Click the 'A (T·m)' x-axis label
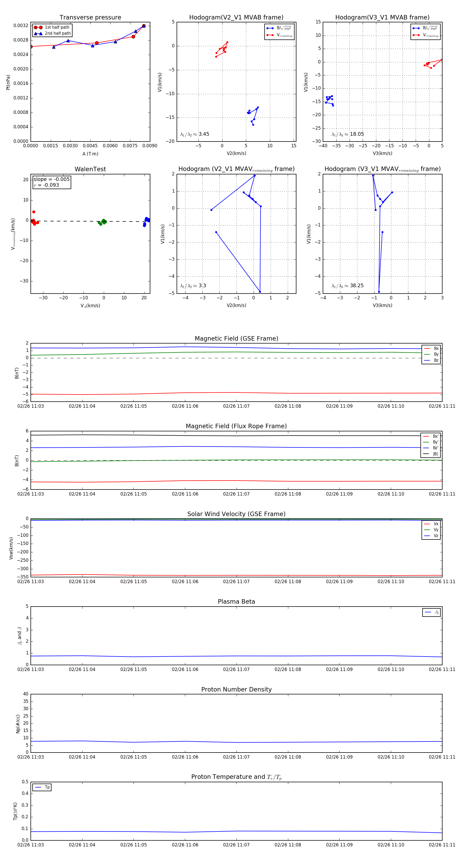473x868 pixels. tap(90, 154)
